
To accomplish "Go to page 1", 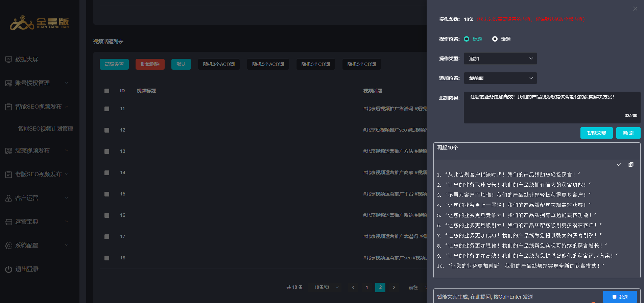I will [x=367, y=287].
